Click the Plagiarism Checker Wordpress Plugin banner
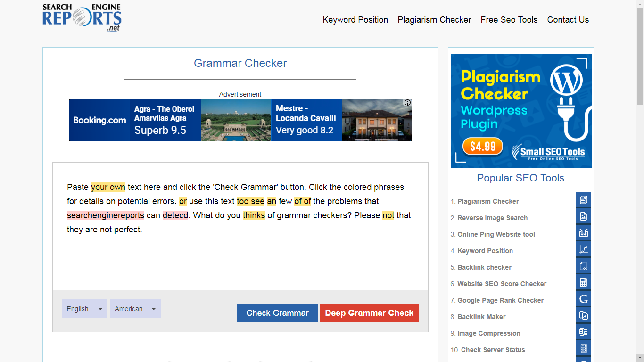The image size is (644, 362). click(x=521, y=111)
